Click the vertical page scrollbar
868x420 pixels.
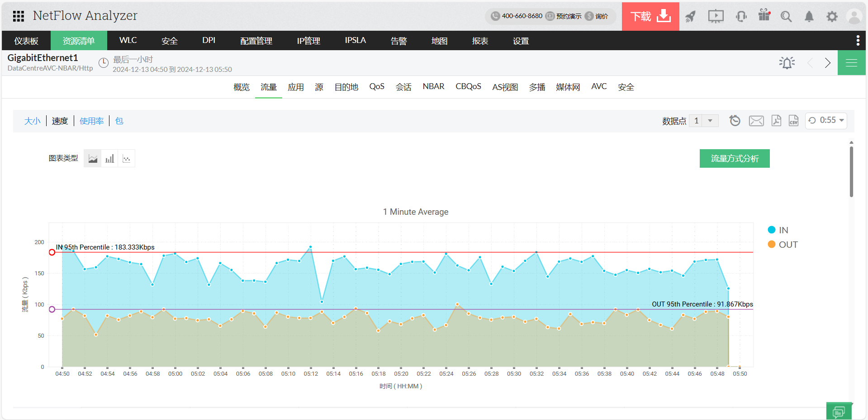[x=851, y=172]
